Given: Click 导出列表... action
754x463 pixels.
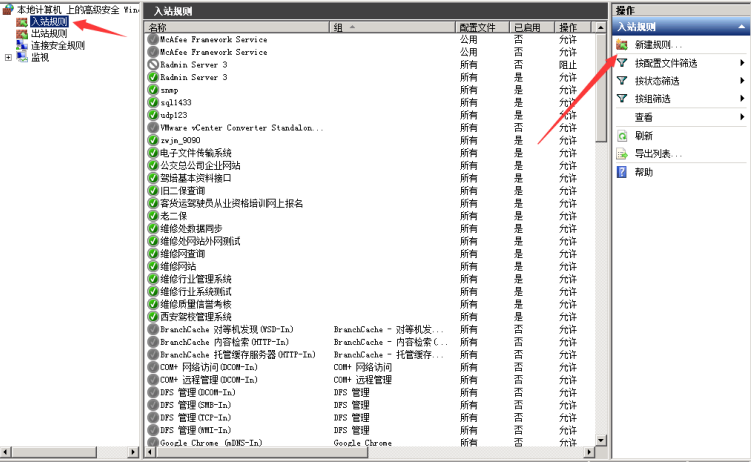Looking at the screenshot, I should (658, 154).
